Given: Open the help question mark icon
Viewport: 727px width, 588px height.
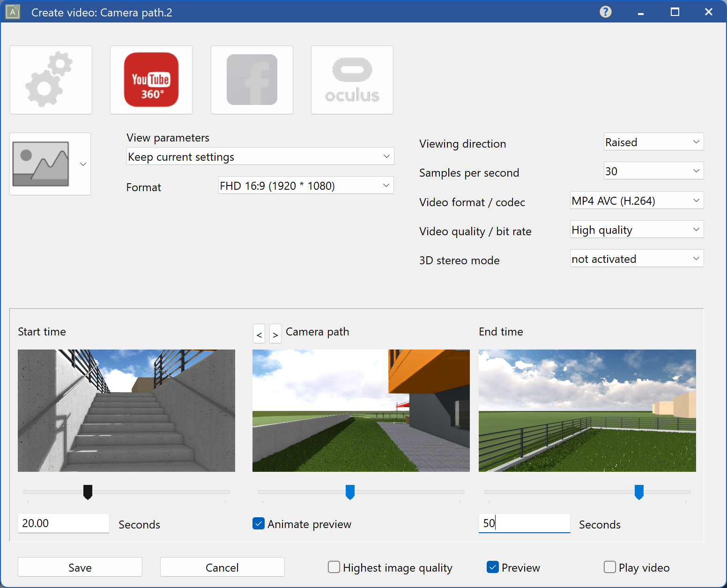Looking at the screenshot, I should coord(605,12).
